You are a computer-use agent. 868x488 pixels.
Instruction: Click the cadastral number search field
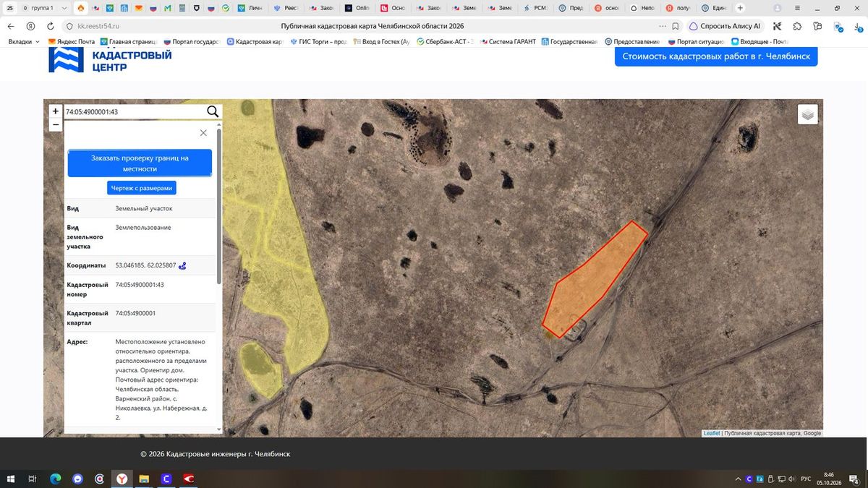click(x=134, y=112)
